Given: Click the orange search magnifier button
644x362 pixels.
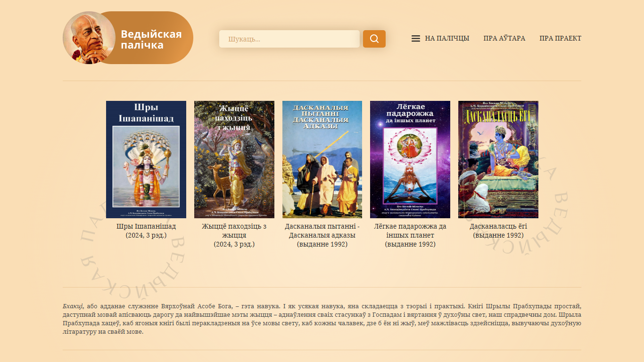Looking at the screenshot, I should tap(374, 39).
